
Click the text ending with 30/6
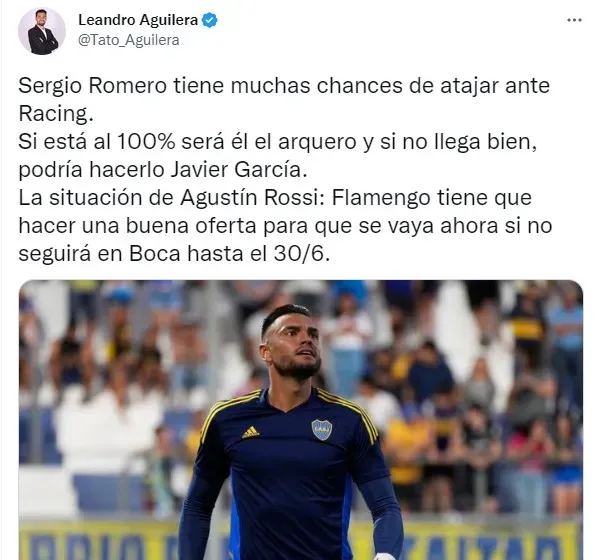(x=174, y=254)
